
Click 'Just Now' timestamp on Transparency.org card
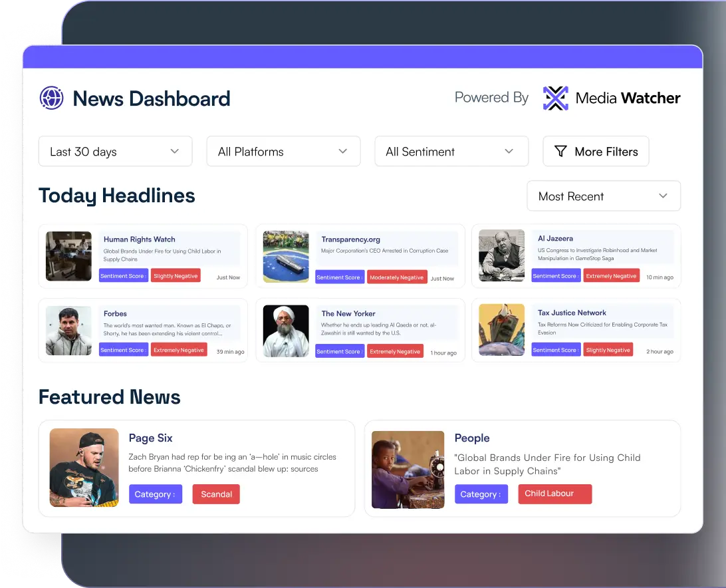coord(442,279)
